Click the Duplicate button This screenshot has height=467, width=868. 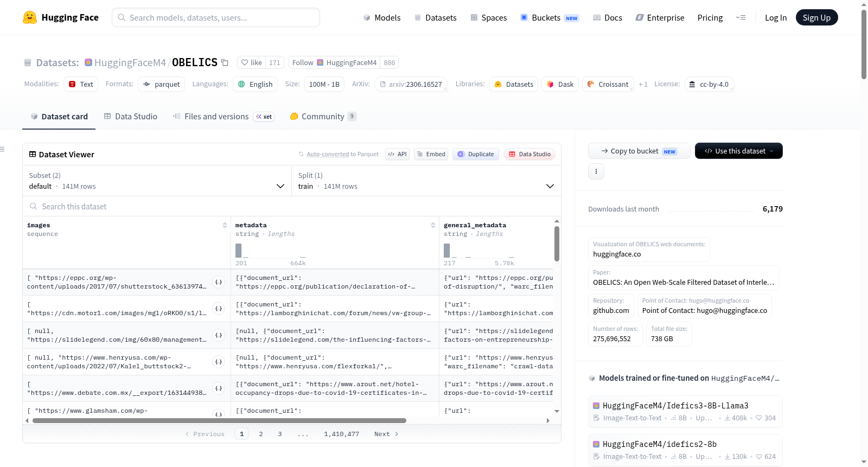(x=475, y=154)
